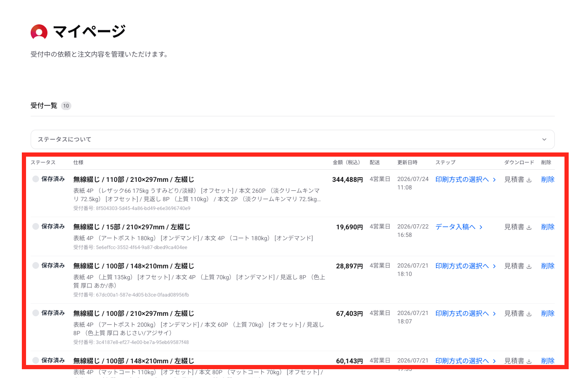Click the 28,897円 price
This screenshot has height=378, width=588.
(349, 266)
